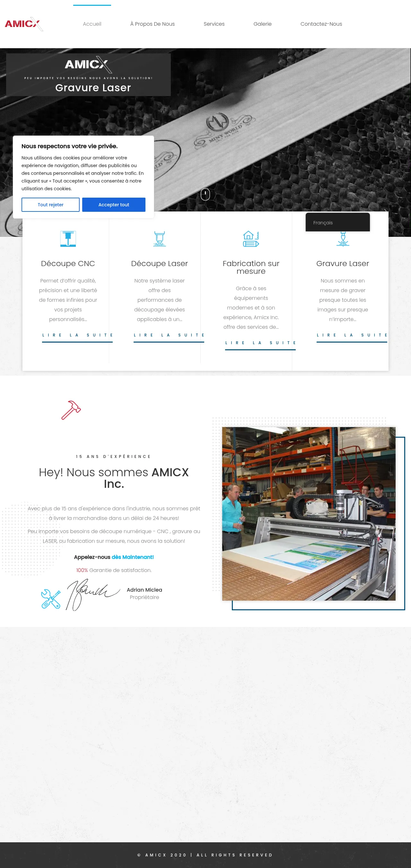Click the AMICX logo in the header

click(23, 24)
